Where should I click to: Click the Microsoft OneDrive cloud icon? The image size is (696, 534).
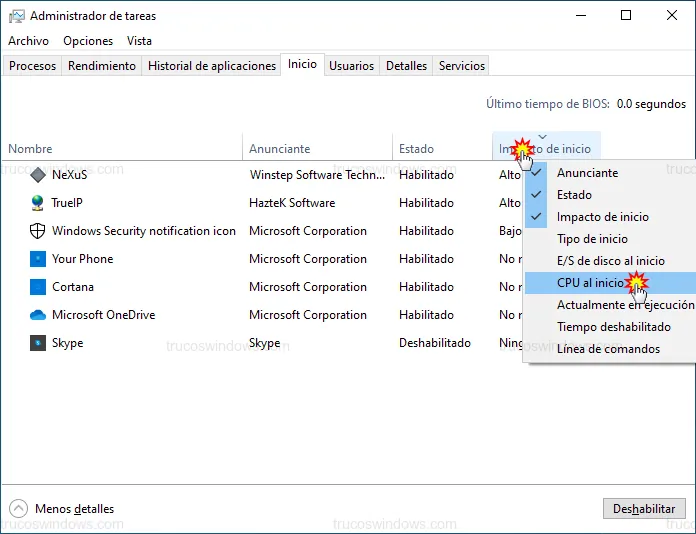tap(38, 315)
